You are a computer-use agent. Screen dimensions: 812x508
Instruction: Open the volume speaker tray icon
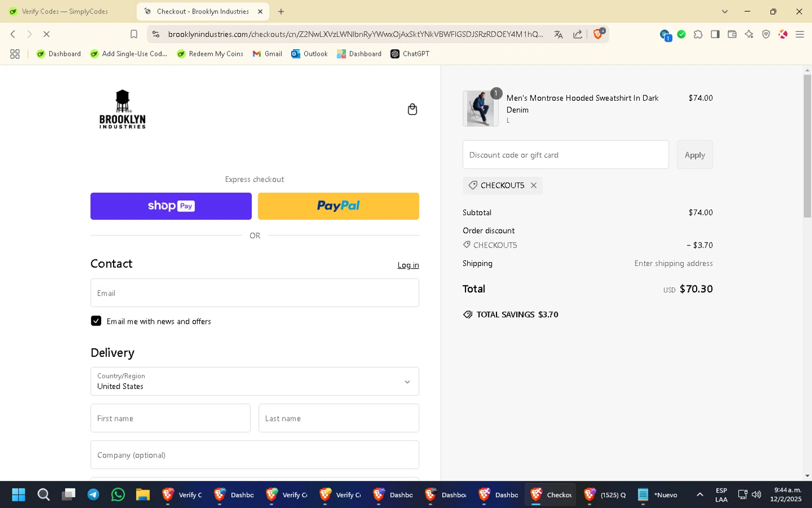click(757, 494)
